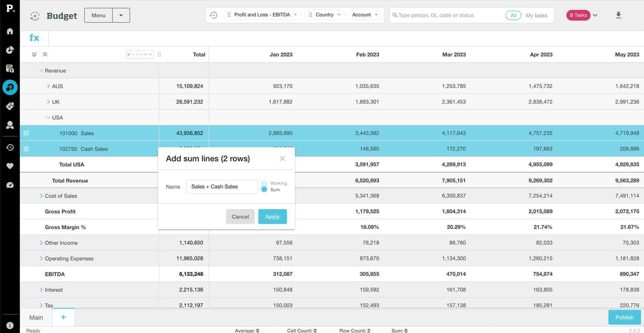Open the Home icon in the sidebar
644x333 pixels.
click(10, 31)
